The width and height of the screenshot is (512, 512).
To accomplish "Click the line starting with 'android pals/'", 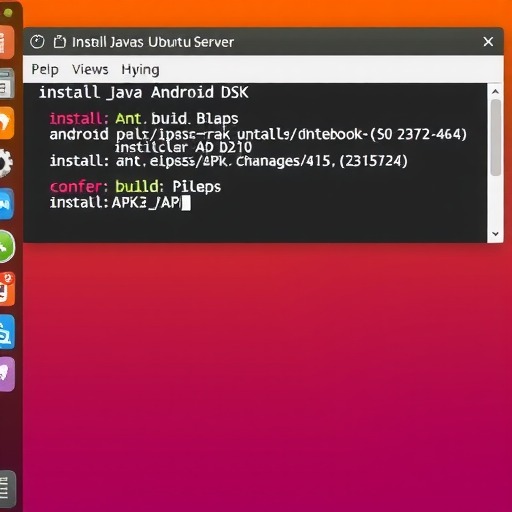I will coord(258,135).
